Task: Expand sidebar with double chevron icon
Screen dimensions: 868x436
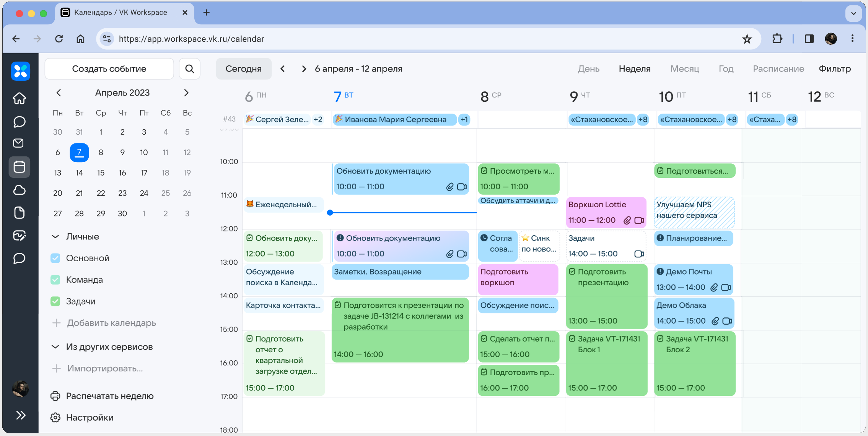Action: pos(21,415)
